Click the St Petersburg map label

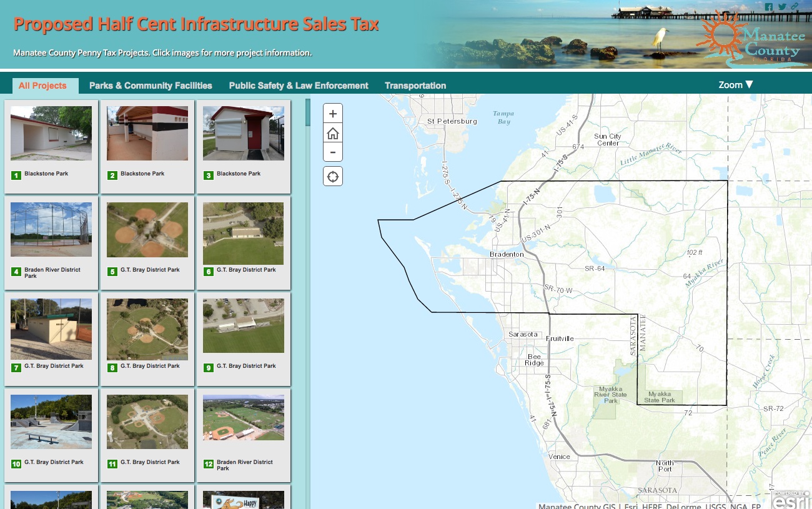tap(452, 121)
